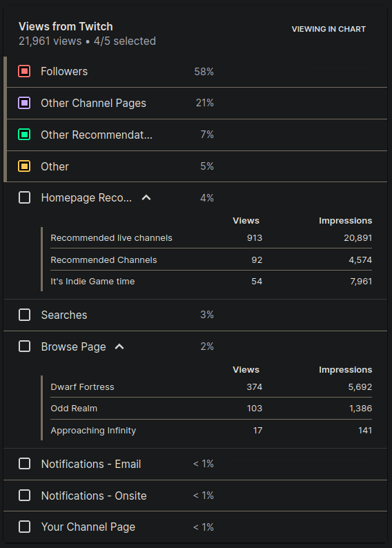392x548 pixels.
Task: Check the Notifications - Onsite checkbox
Action: 24,496
